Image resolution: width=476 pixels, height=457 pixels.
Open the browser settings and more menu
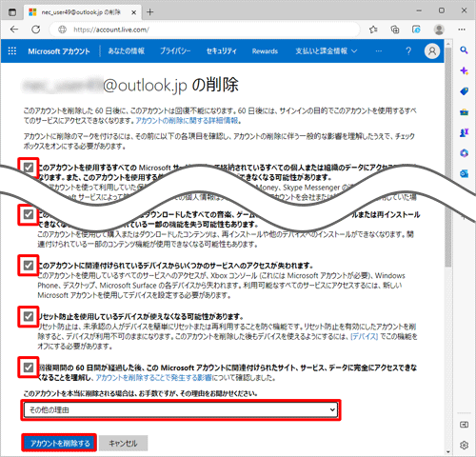point(462,30)
